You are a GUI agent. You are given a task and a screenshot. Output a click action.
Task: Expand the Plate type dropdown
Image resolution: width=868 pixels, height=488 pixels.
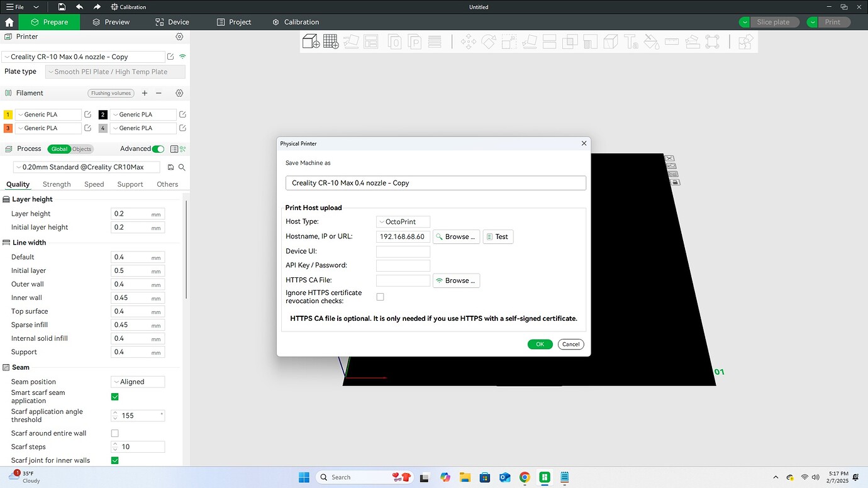[115, 71]
